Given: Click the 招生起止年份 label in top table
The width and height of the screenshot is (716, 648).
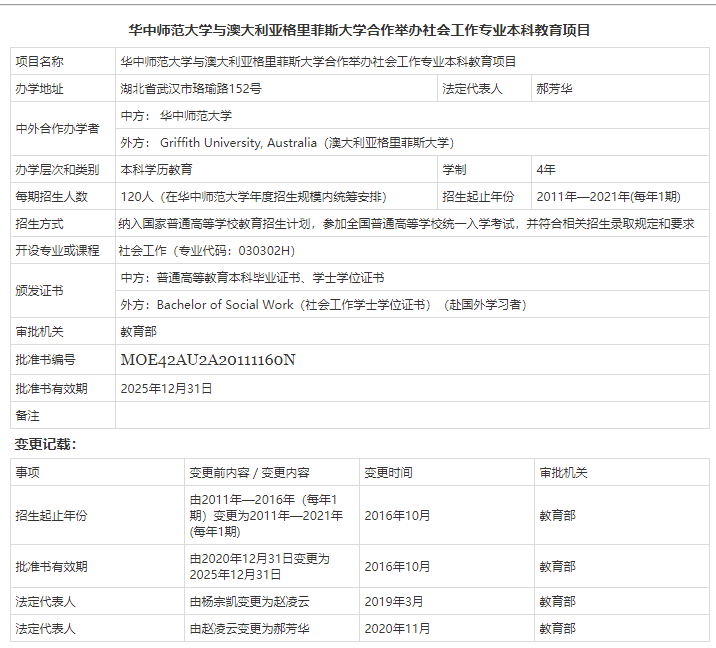Looking at the screenshot, I should click(478, 197).
